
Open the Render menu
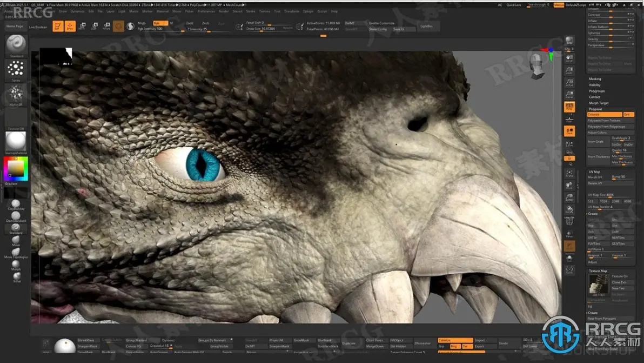tap(224, 11)
